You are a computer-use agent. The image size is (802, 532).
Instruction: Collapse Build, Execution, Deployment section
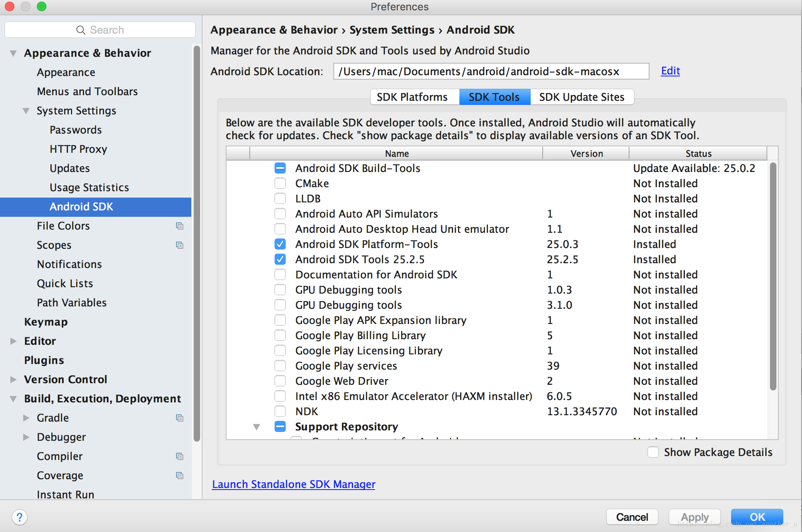pyautogui.click(x=13, y=399)
